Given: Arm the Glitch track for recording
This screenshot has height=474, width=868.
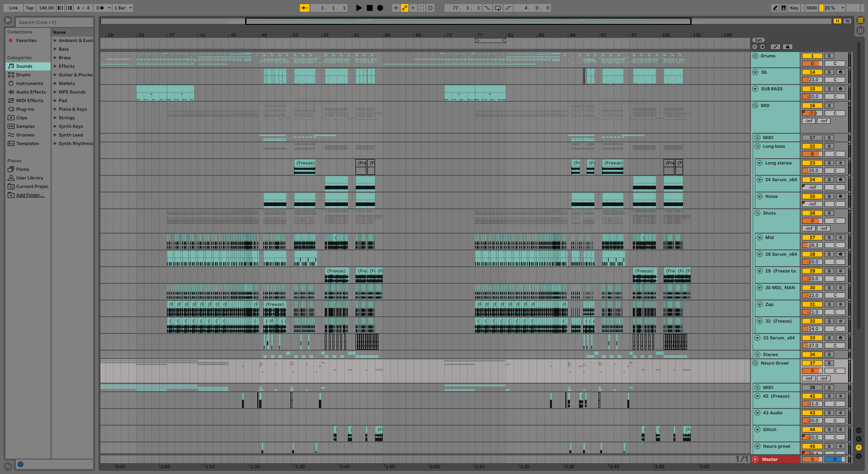Looking at the screenshot, I should click(840, 430).
